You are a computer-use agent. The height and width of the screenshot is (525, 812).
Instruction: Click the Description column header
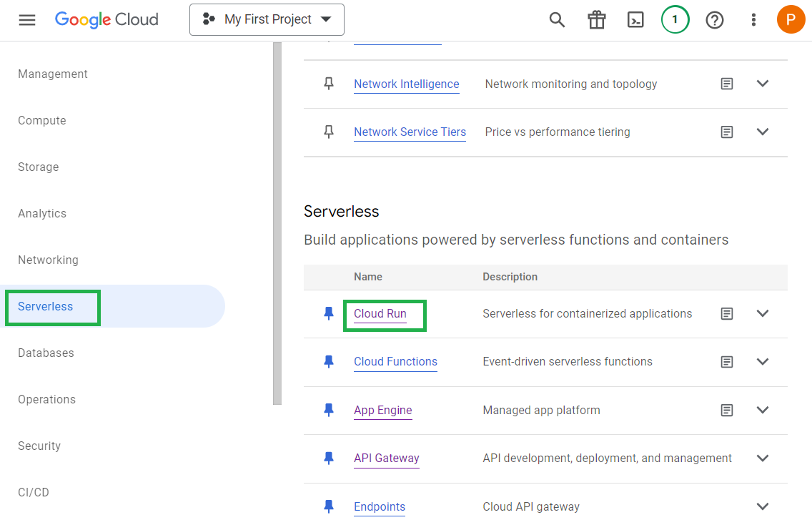click(x=510, y=277)
